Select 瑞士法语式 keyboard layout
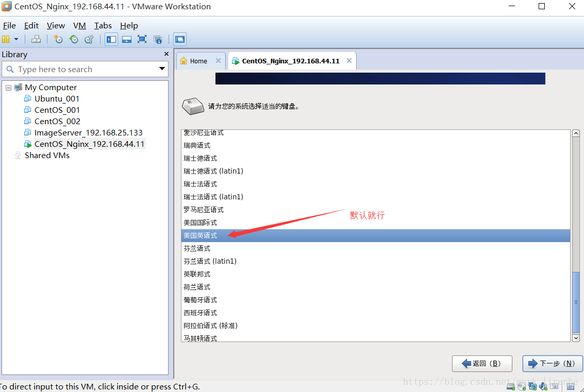 coord(375,184)
